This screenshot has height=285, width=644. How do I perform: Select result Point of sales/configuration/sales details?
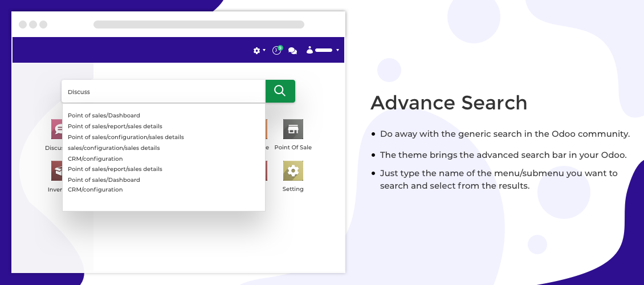(126, 137)
